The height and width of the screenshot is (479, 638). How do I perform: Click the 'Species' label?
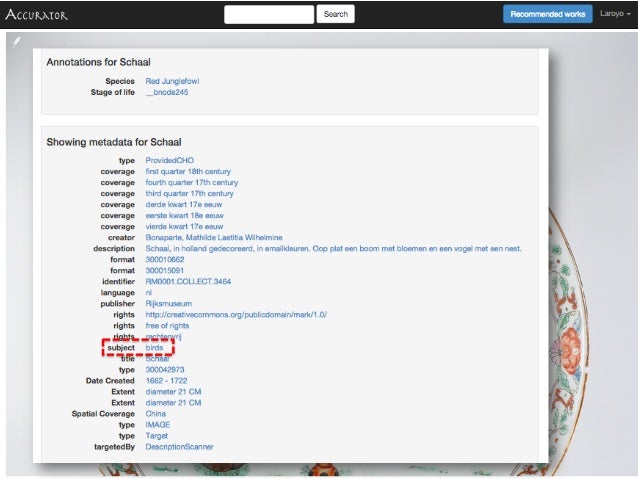pyautogui.click(x=120, y=81)
